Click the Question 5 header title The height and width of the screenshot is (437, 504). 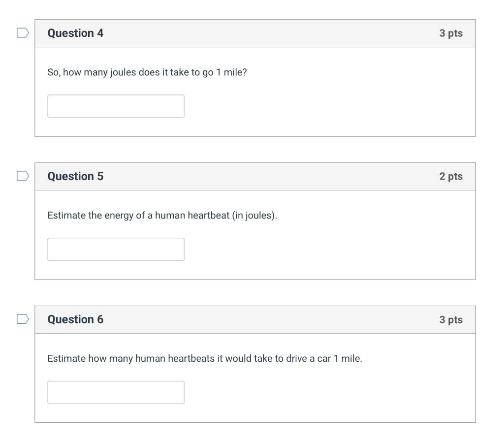click(x=75, y=176)
